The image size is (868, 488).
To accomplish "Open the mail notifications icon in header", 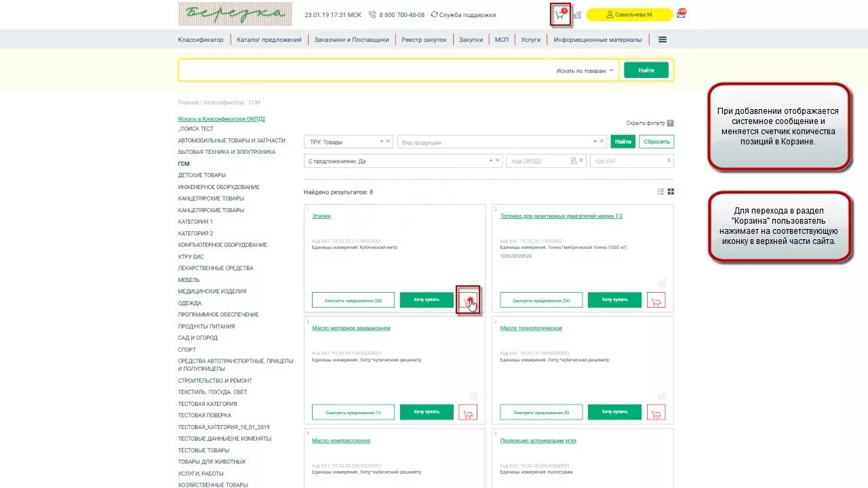I will [x=681, y=14].
